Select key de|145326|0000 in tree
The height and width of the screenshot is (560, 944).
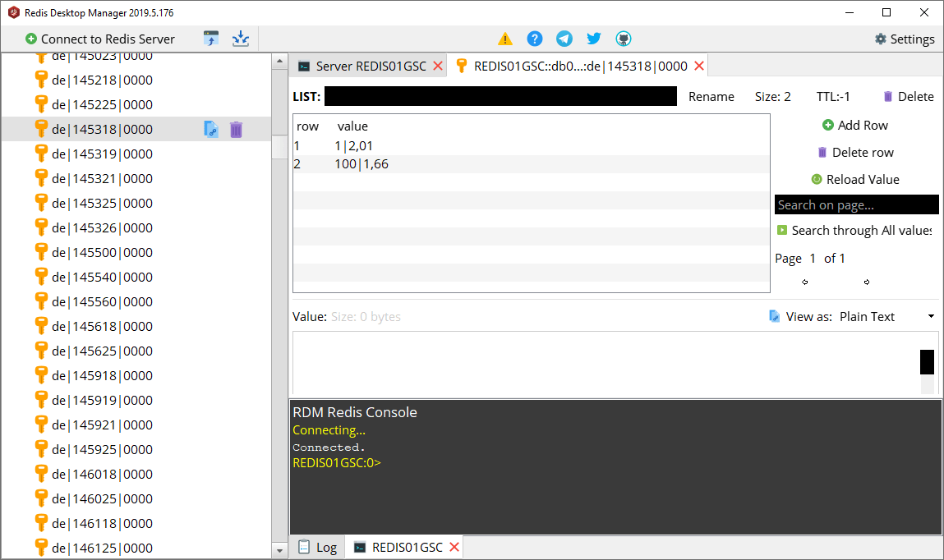pyautogui.click(x=102, y=228)
